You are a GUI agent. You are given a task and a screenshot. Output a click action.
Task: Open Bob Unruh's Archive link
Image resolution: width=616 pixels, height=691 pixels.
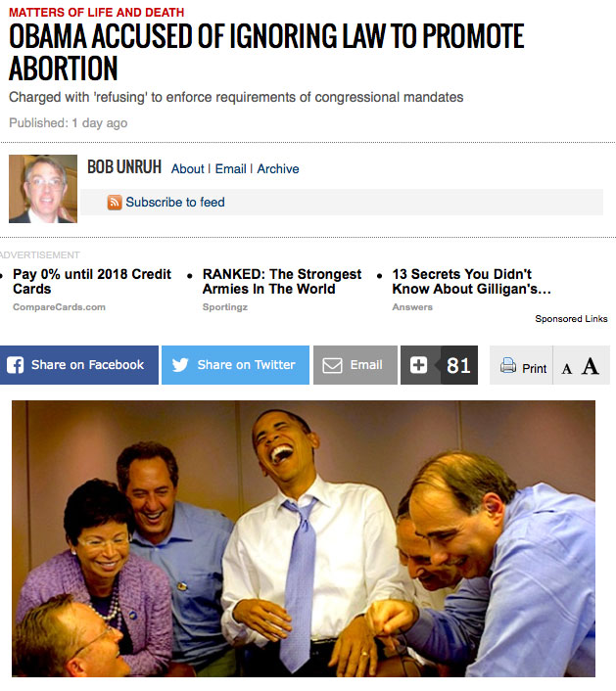(x=278, y=168)
